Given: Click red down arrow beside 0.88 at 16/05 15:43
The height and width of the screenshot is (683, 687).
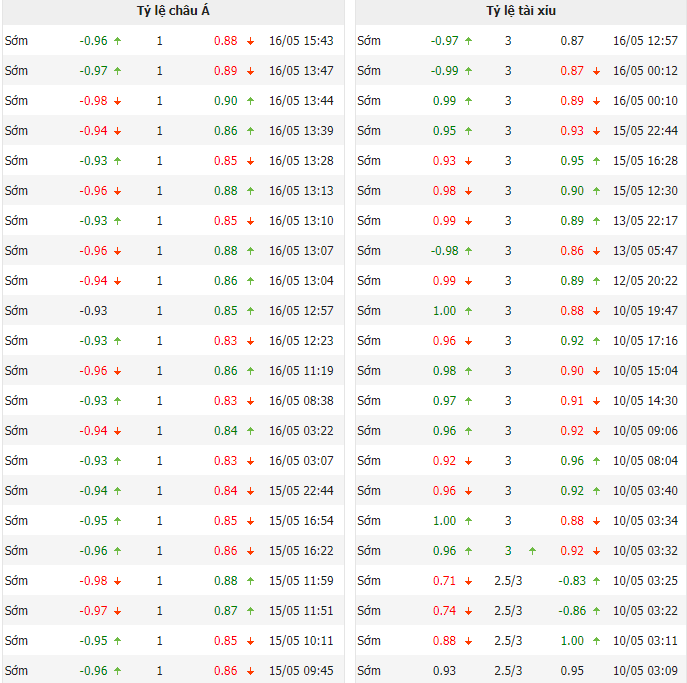Looking at the screenshot, I should (250, 41).
